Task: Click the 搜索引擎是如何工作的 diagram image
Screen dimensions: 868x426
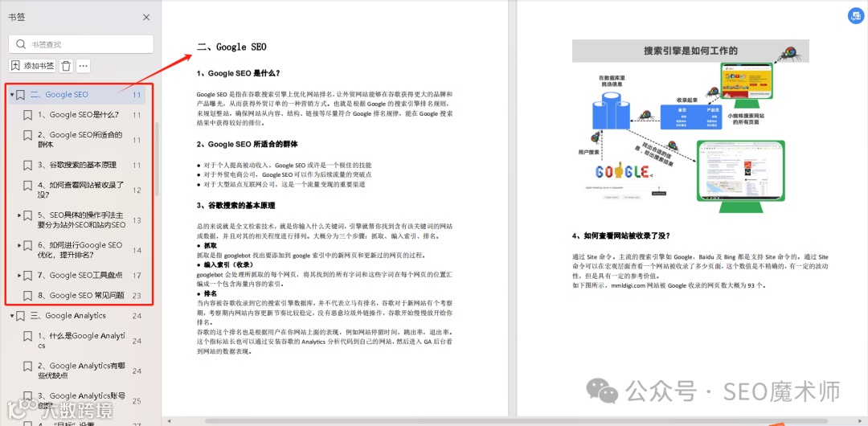Action: 690,128
